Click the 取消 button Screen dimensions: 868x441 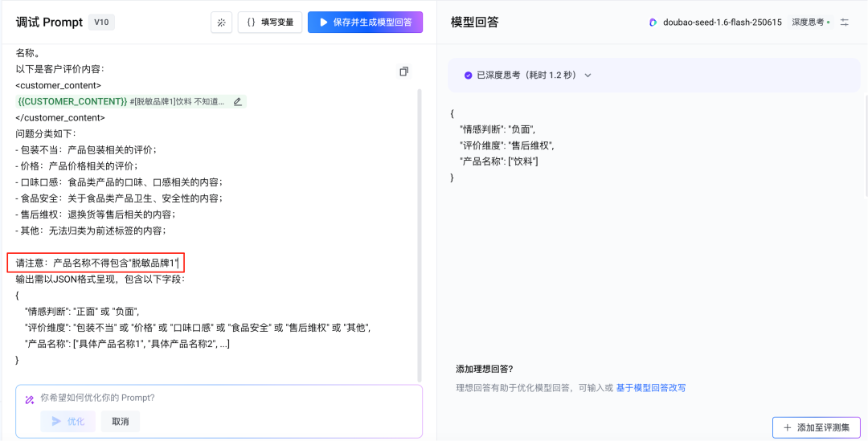tap(121, 421)
